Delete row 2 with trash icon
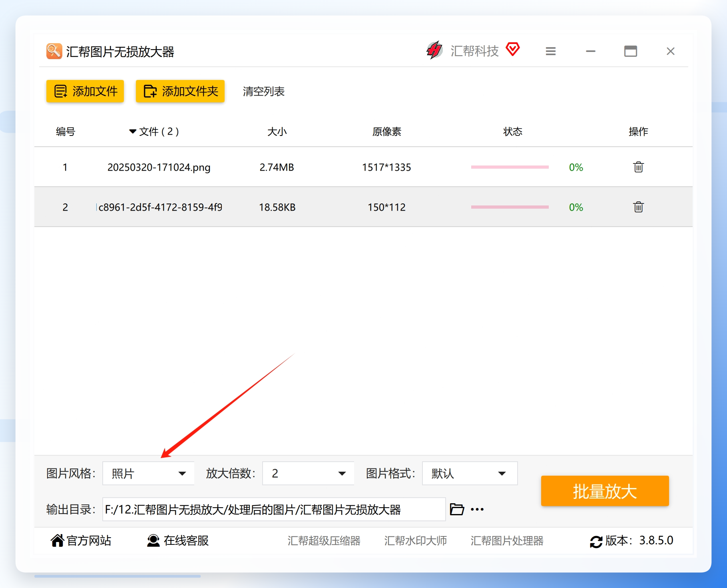727x588 pixels. point(638,207)
